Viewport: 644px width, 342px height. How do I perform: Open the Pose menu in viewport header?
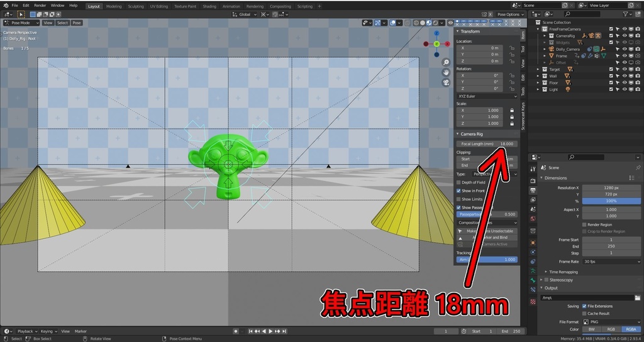coord(77,23)
